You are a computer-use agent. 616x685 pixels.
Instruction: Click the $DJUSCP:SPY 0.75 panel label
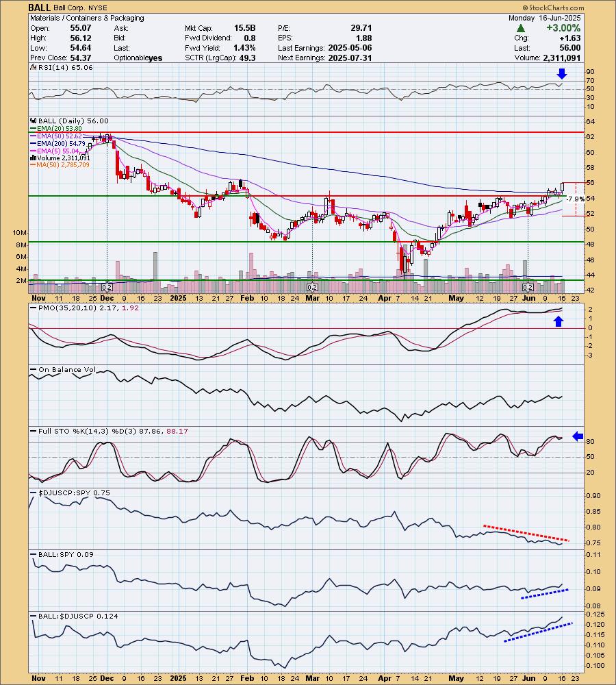(x=74, y=493)
